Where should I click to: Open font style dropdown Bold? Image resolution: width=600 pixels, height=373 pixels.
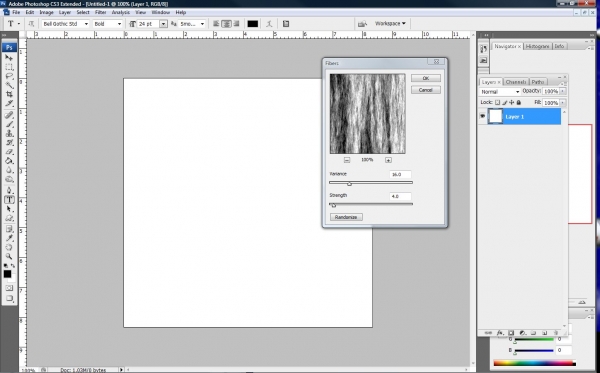[x=119, y=24]
